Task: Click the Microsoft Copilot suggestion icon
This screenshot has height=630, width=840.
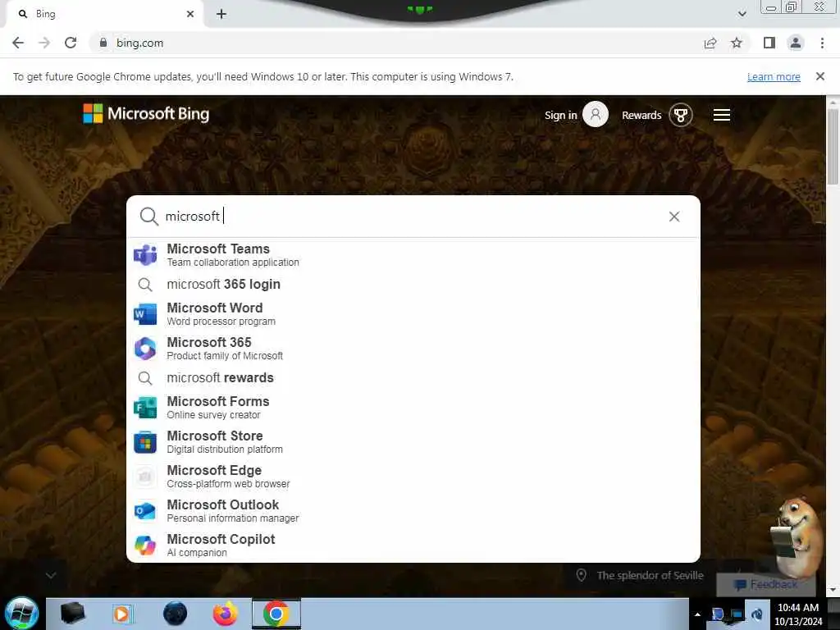Action: tap(145, 546)
